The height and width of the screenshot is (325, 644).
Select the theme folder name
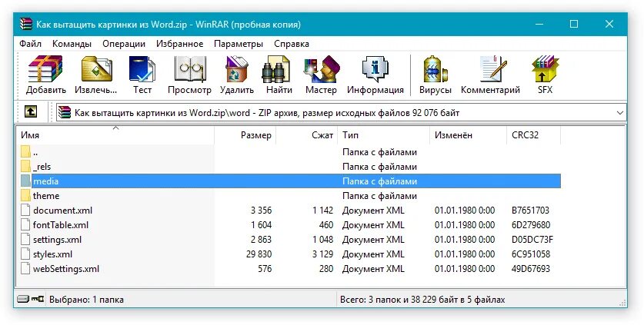pos(46,196)
